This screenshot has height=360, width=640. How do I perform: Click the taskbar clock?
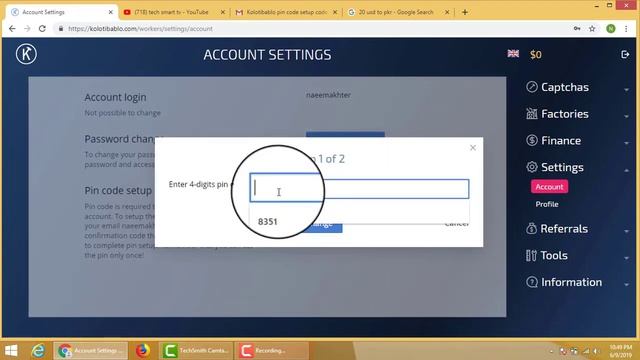(x=620, y=351)
